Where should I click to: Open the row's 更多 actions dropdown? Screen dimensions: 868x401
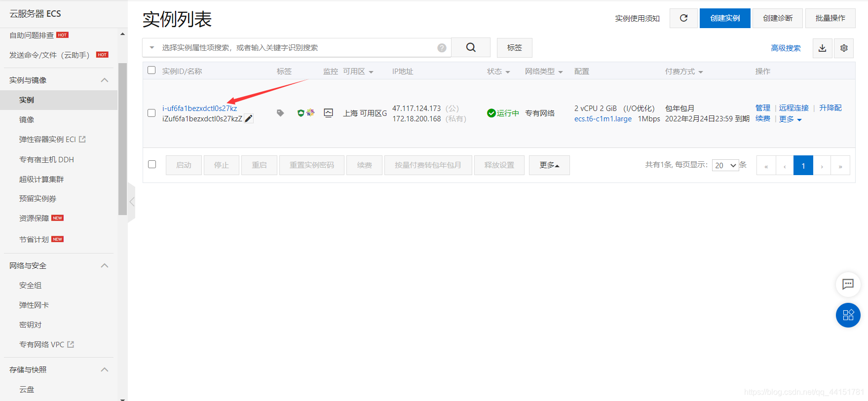click(790, 119)
